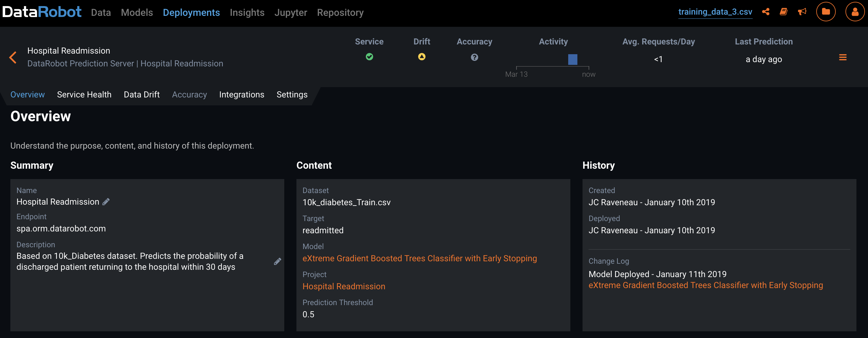Click the notifications bell icon
This screenshot has height=338, width=868.
tap(802, 12)
